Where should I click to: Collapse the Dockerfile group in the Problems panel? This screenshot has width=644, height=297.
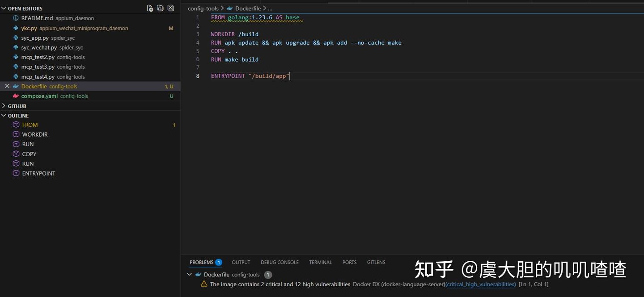(189, 274)
